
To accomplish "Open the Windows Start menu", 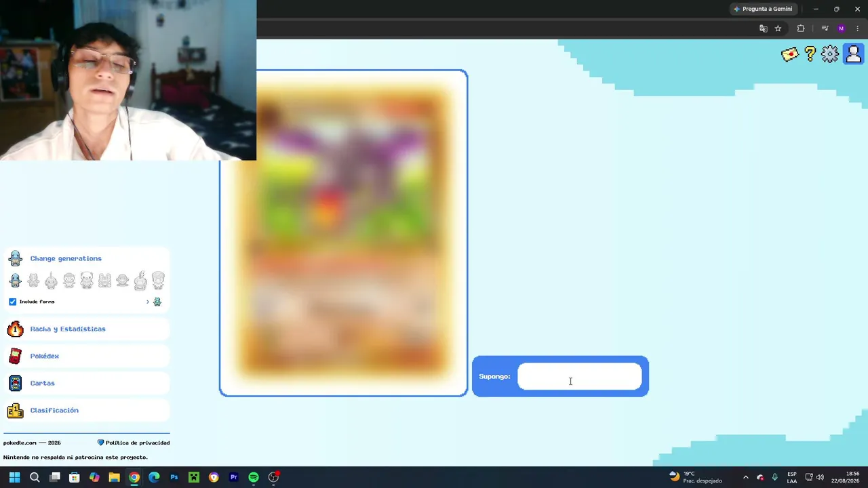I will [x=14, y=477].
